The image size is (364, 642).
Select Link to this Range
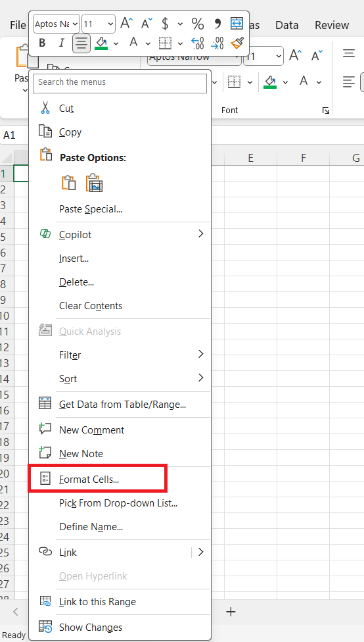tap(120, 602)
